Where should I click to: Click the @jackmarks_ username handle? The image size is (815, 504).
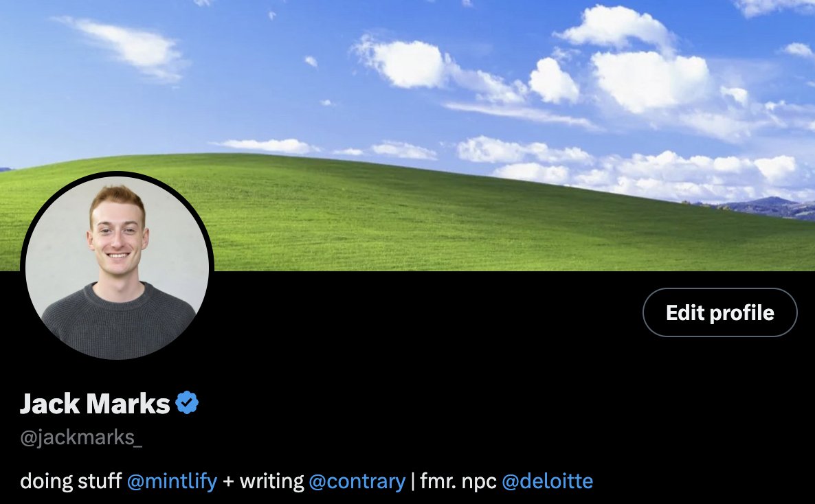pyautogui.click(x=81, y=438)
